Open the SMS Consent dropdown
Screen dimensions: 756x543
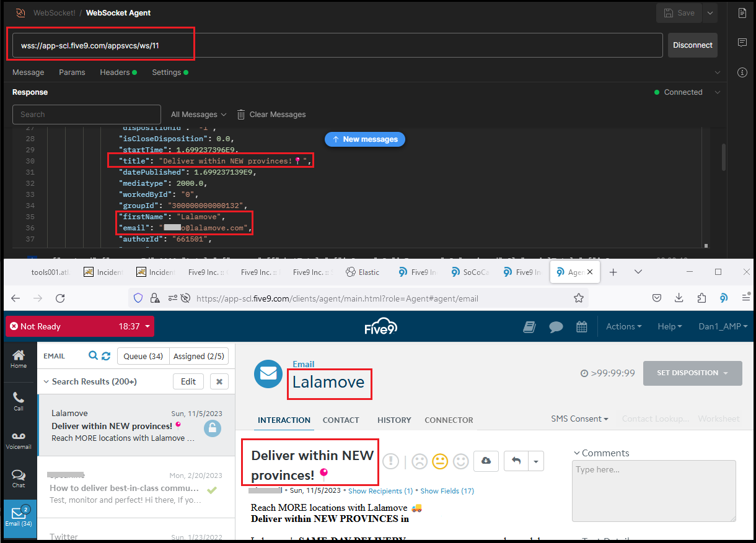(579, 419)
